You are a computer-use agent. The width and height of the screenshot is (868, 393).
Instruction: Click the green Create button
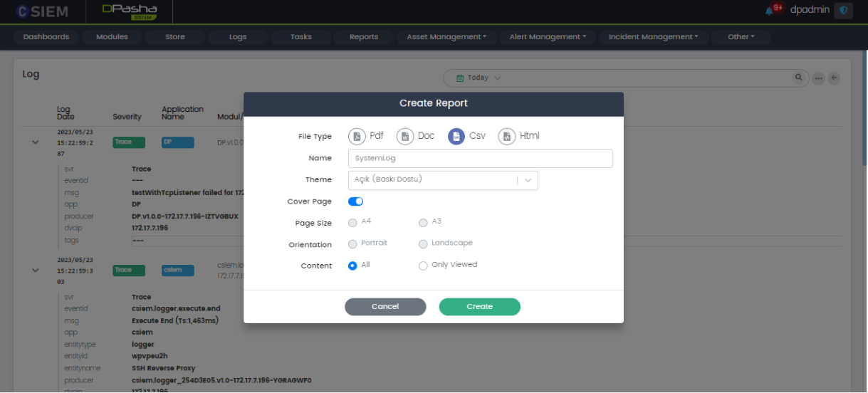click(479, 307)
